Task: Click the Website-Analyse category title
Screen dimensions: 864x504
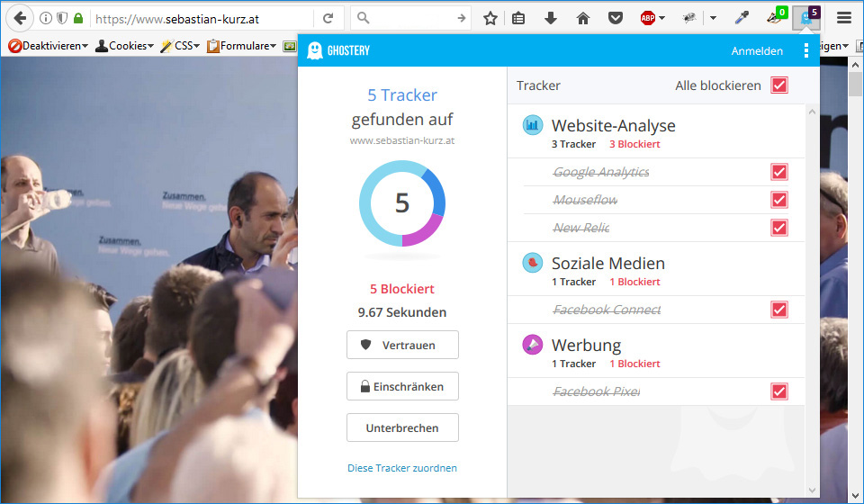Action: tap(613, 125)
